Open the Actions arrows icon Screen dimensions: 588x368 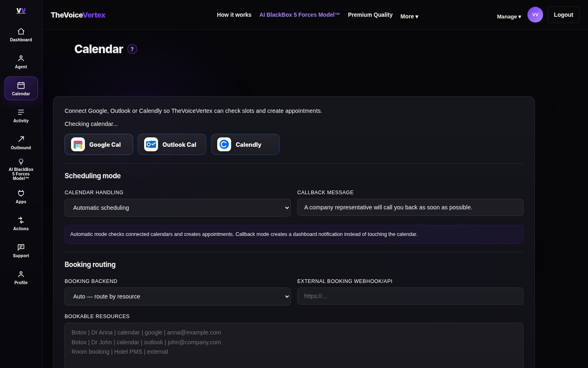(21, 220)
